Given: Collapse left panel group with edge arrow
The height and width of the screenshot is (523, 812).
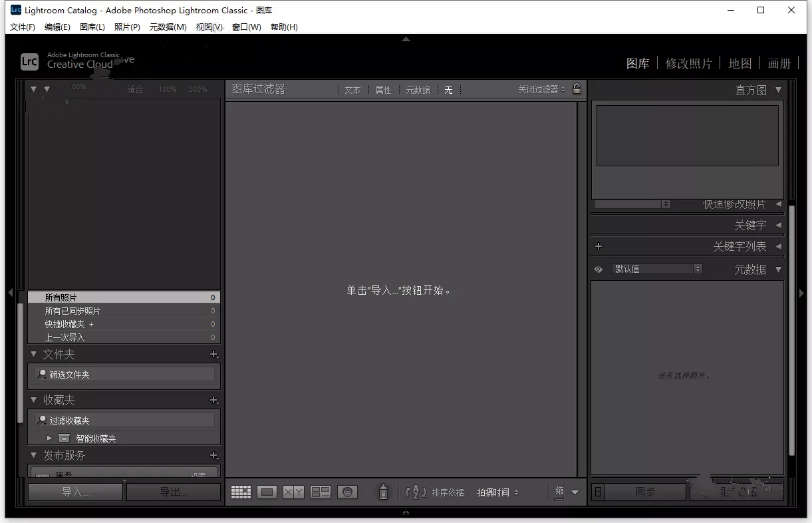Looking at the screenshot, I should (10, 293).
